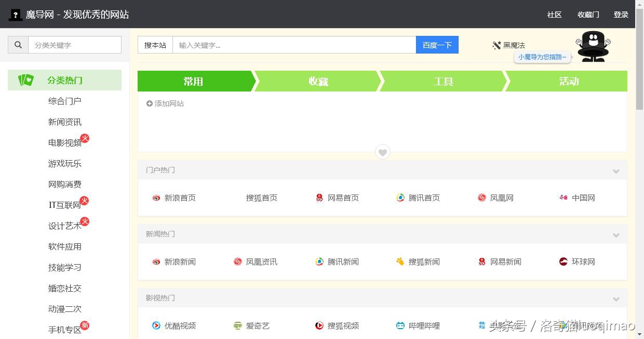The image size is (644, 339).
Task: Click the 添加网站 link
Action: coord(165,103)
